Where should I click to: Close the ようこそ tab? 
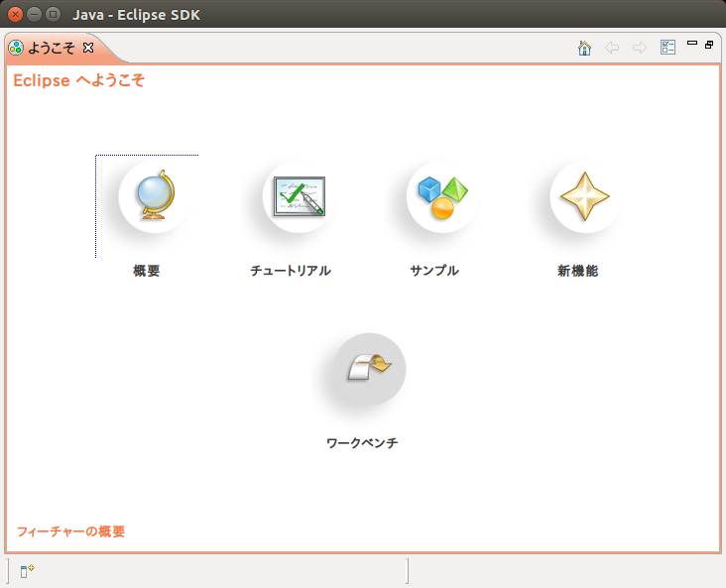point(88,48)
